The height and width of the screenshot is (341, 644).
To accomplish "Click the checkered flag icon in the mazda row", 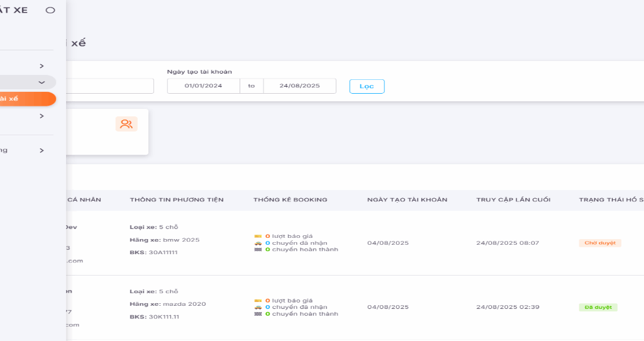I will click(x=258, y=314).
